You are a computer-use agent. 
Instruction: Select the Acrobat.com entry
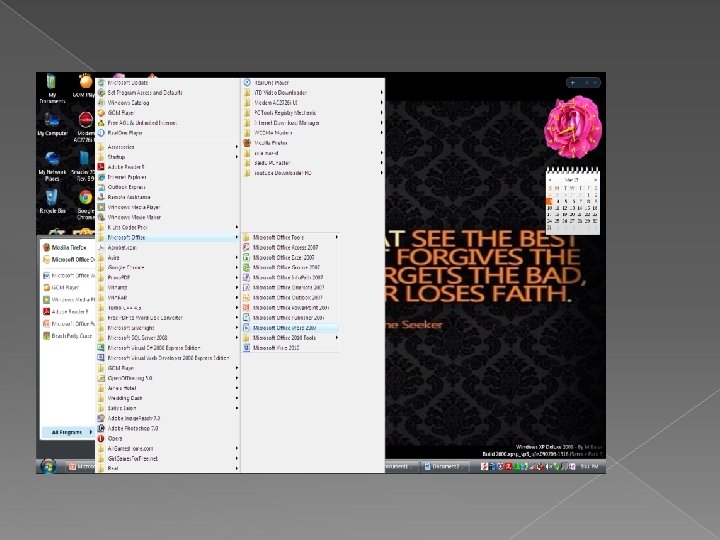(x=168, y=248)
